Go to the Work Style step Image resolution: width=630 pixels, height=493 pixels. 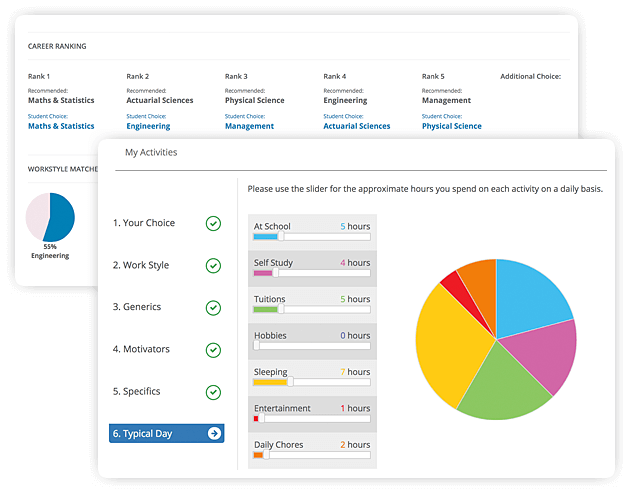click(x=141, y=265)
